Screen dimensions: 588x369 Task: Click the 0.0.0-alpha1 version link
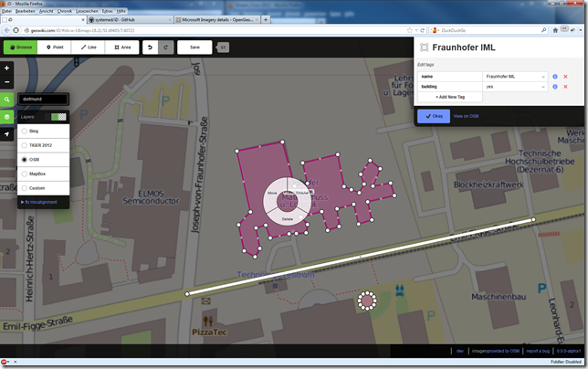tap(569, 352)
